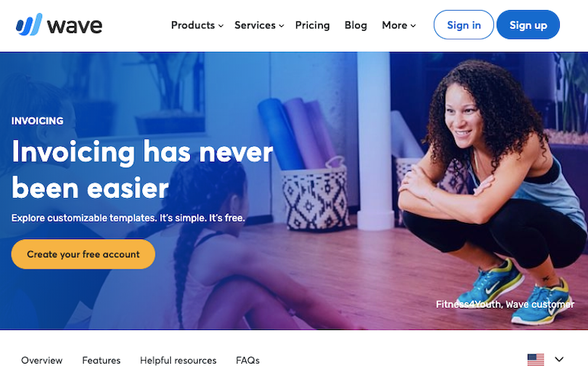
Task: Expand the Products dropdown chevron
Action: point(221,26)
